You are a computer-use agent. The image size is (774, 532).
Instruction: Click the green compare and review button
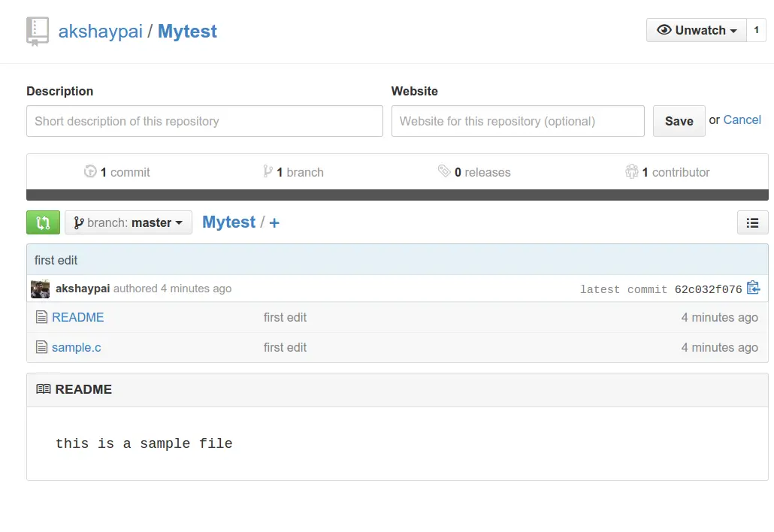click(43, 222)
